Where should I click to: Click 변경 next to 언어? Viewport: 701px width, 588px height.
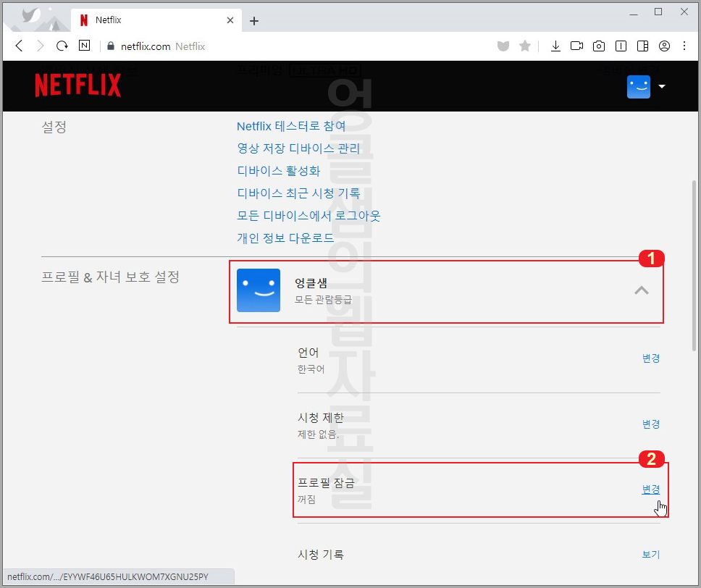coord(651,358)
